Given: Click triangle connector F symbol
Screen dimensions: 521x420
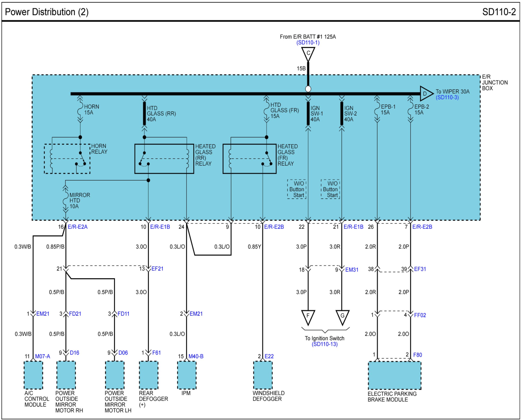Looking at the screenshot, I should point(308,316).
